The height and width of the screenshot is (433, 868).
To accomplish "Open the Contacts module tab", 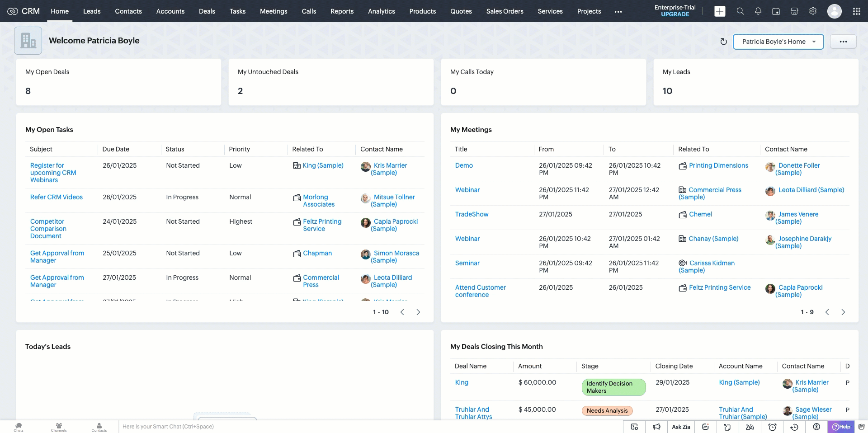I will point(128,11).
